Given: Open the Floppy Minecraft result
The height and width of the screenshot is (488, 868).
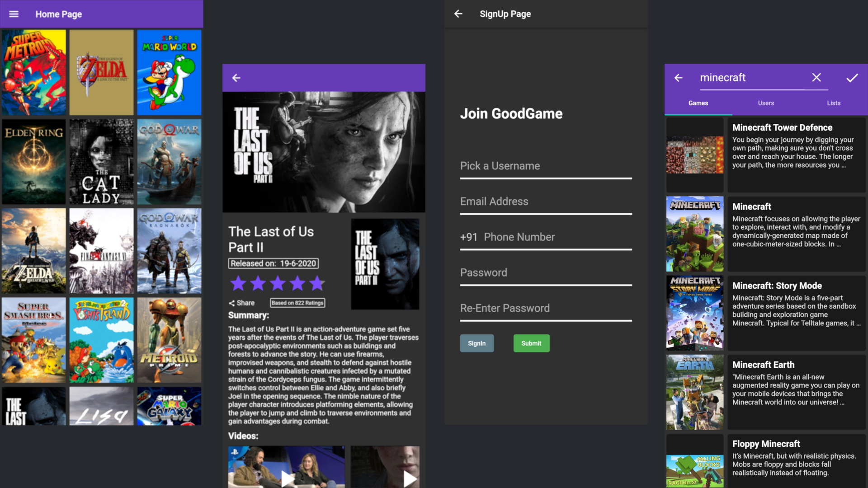Looking at the screenshot, I should click(x=797, y=461).
